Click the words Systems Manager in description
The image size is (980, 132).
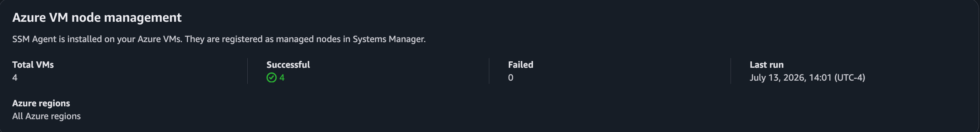pos(388,39)
